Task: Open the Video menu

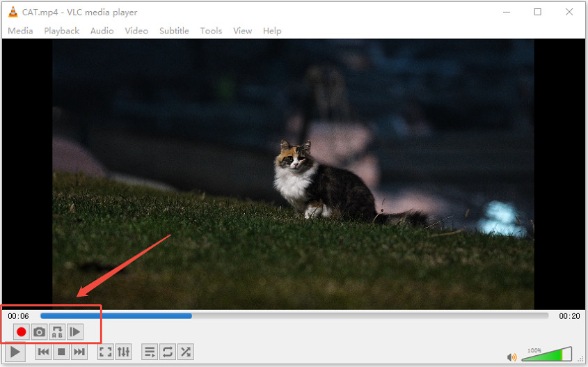Action: 136,31
